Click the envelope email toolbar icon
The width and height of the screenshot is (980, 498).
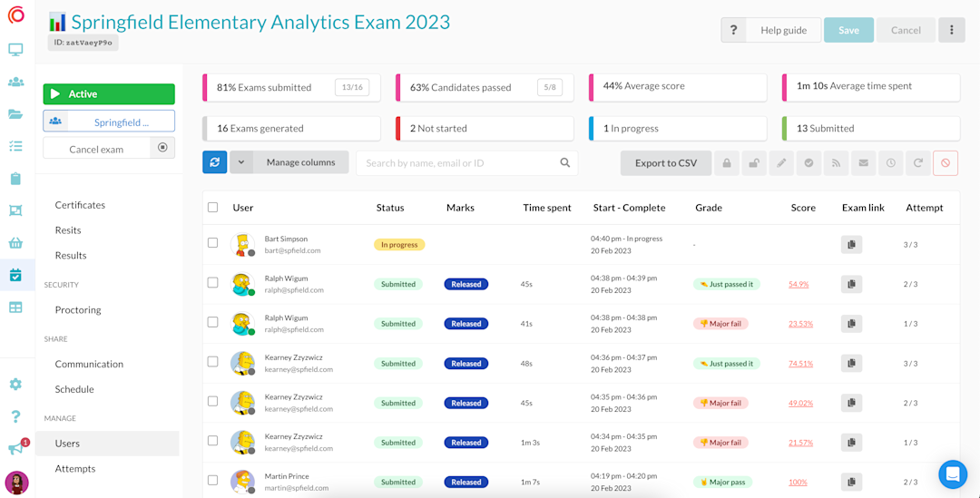point(863,163)
